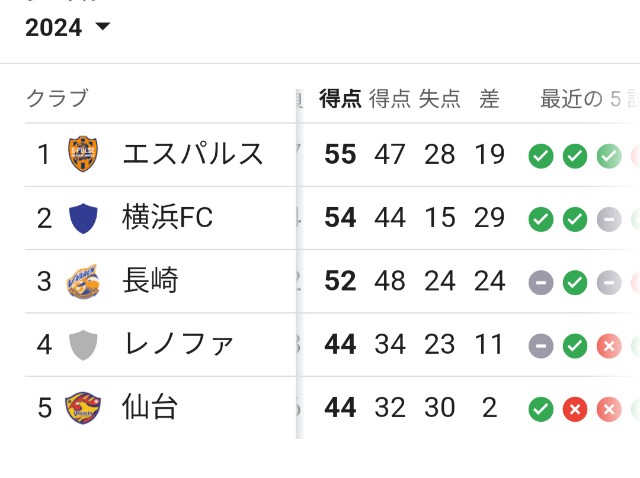Click the クラブ column header
This screenshot has height=478, width=640.
57,98
